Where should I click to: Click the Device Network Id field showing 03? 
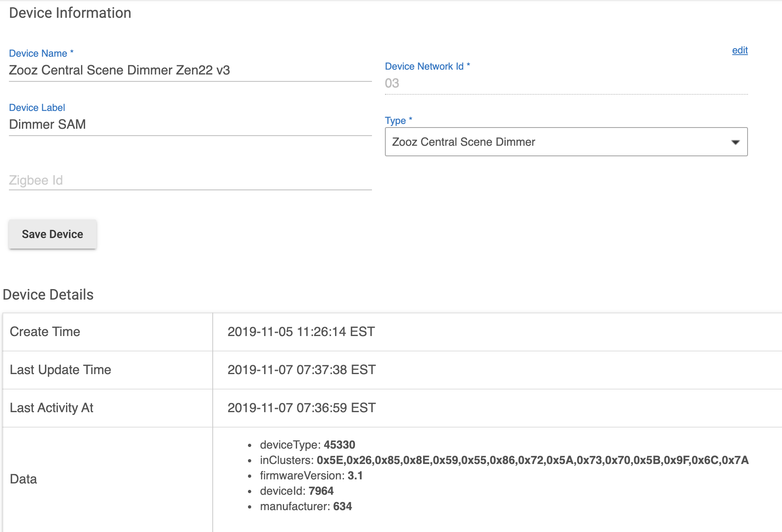pos(566,83)
